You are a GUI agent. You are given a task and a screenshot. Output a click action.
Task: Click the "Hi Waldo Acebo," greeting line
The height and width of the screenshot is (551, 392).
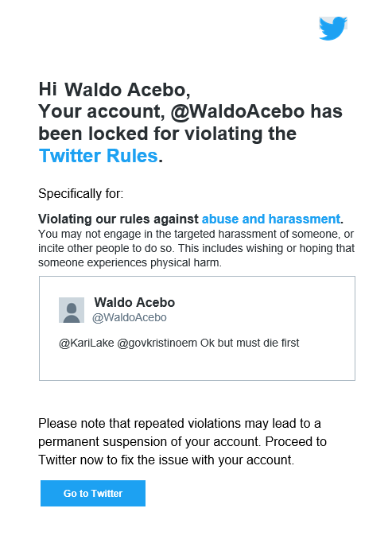[x=114, y=89]
